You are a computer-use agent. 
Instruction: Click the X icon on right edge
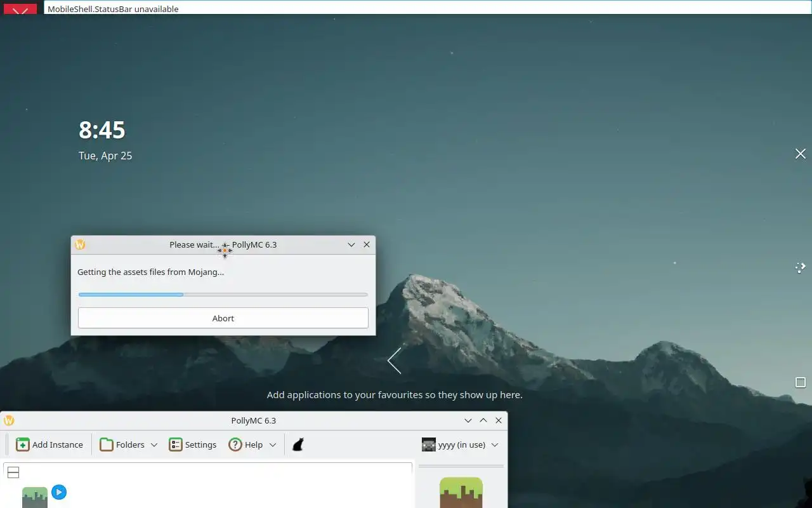801,154
